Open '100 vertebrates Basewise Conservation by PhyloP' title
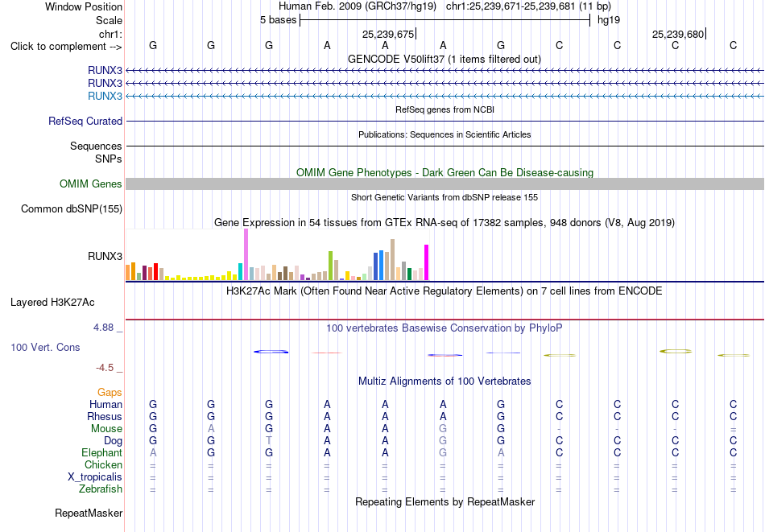765x532 pixels. [445, 328]
